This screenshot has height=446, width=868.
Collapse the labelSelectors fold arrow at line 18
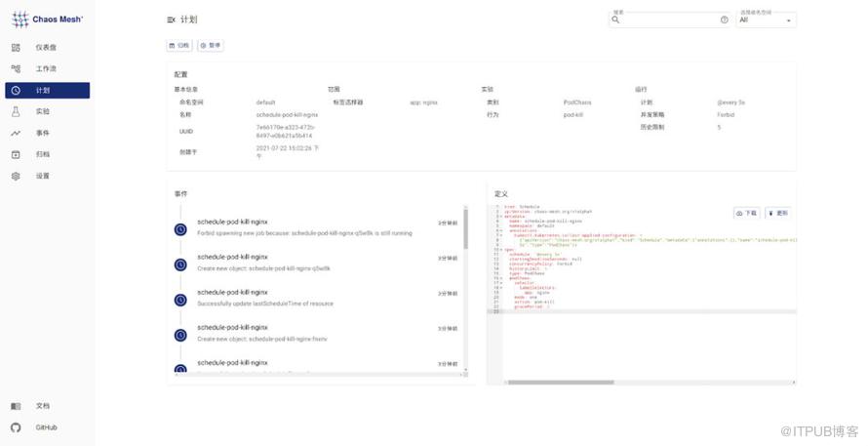tap(500, 288)
